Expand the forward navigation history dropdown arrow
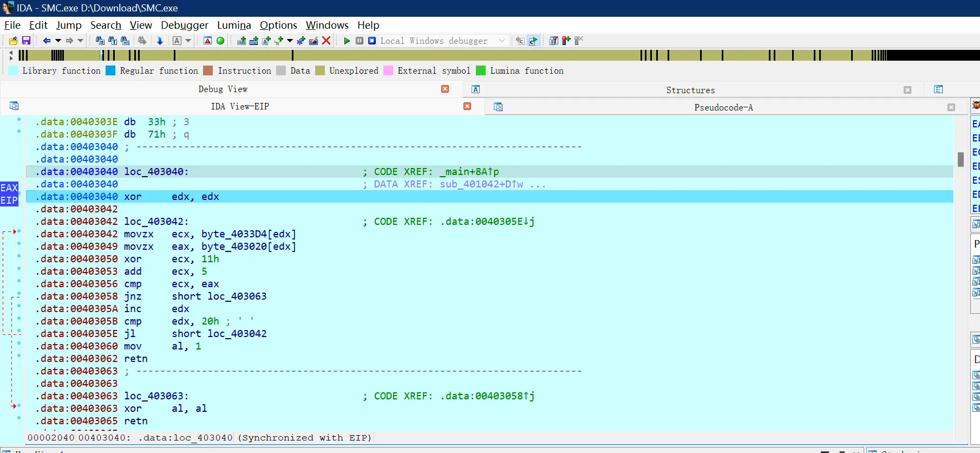980x453 pixels. (81, 41)
